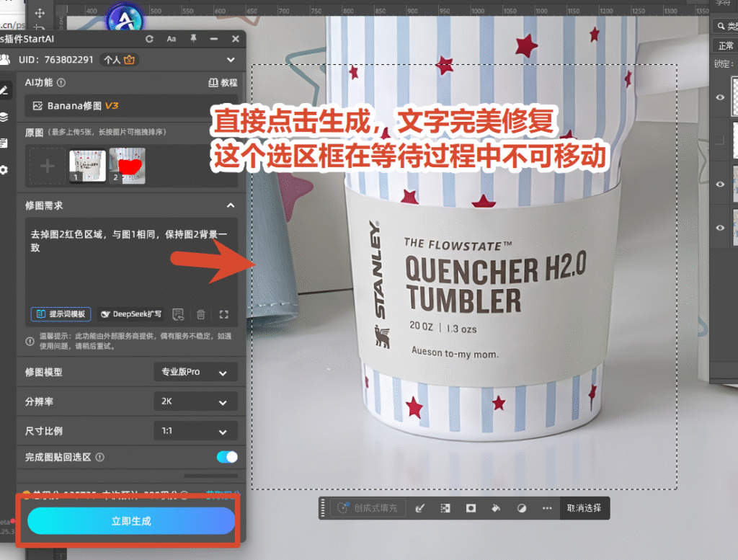Select source image thumbnail 2 with red mark
Viewport: 738px width, 560px height.
(x=127, y=166)
